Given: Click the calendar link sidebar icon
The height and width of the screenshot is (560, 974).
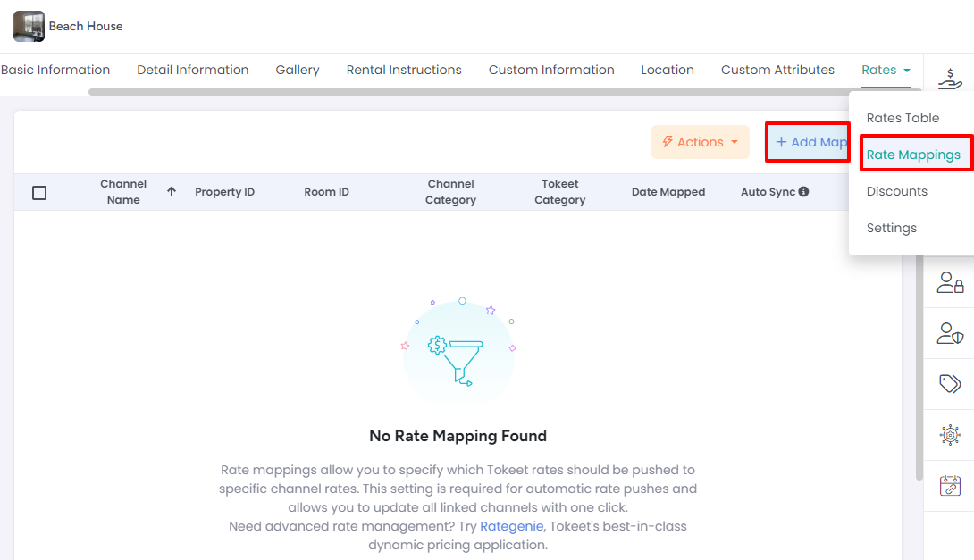Looking at the screenshot, I should pos(949,486).
